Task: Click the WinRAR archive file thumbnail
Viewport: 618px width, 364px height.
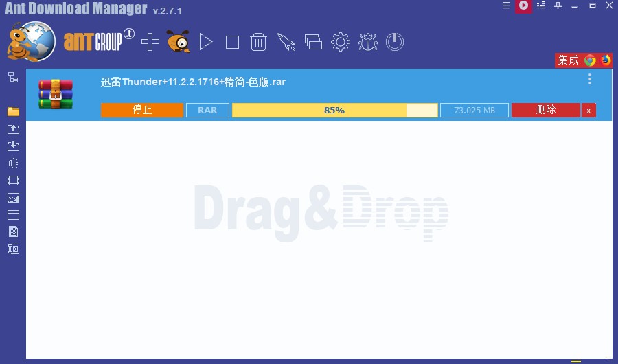Action: click(x=56, y=94)
